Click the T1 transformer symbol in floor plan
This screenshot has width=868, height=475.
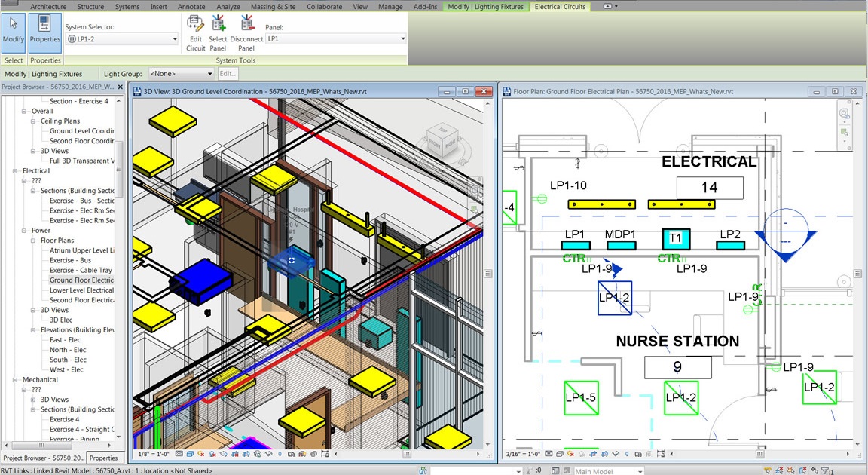point(675,239)
